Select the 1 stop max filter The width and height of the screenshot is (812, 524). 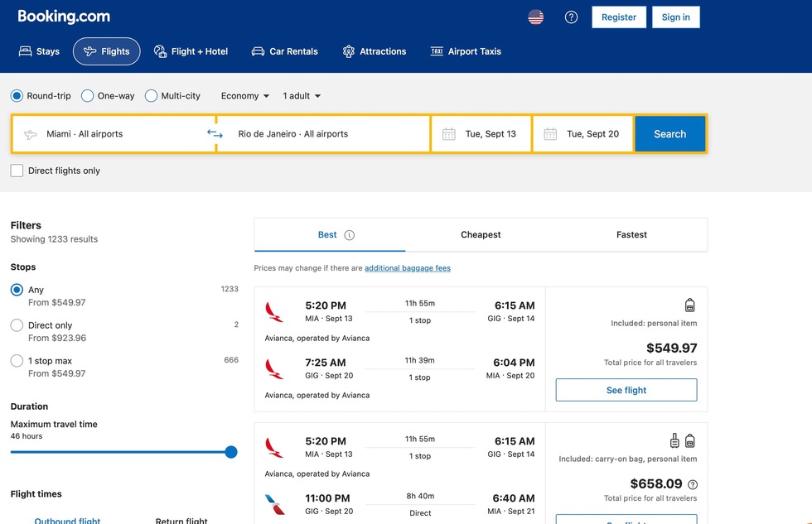[17, 361]
